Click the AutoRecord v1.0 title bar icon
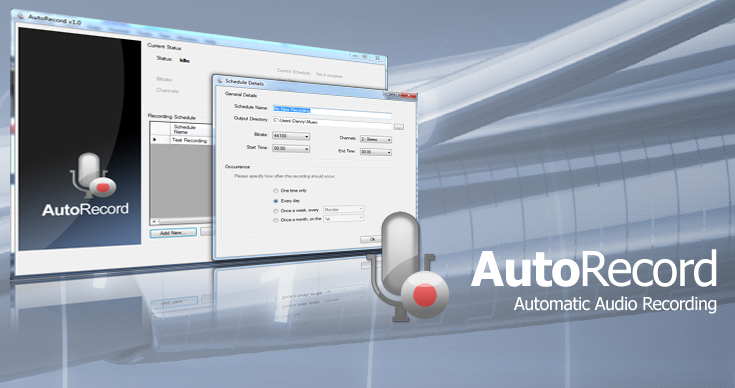Image resolution: width=735 pixels, height=388 pixels. 21,15
